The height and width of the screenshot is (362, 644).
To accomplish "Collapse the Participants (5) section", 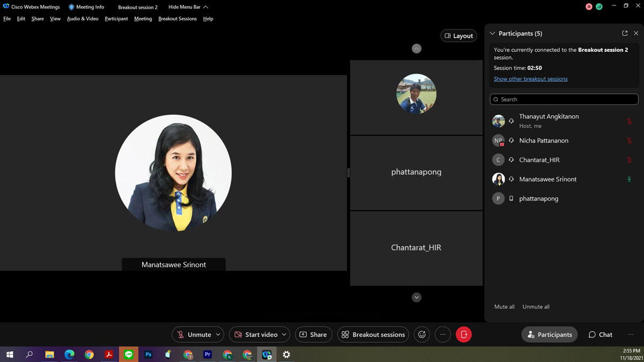I will tap(492, 33).
